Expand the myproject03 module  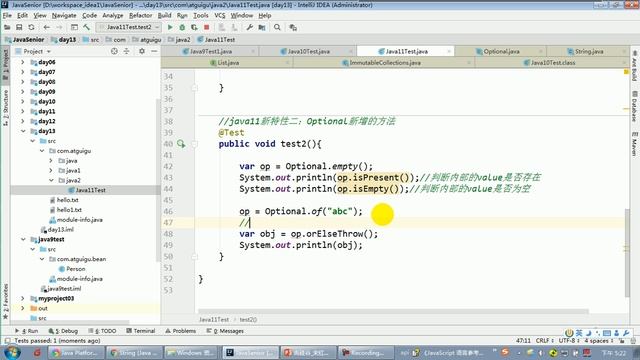point(23,298)
